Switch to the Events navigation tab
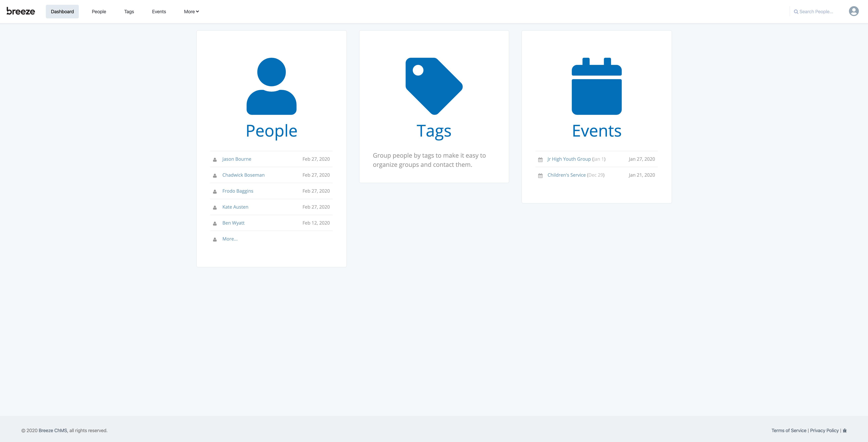This screenshot has height=442, width=868. point(159,11)
